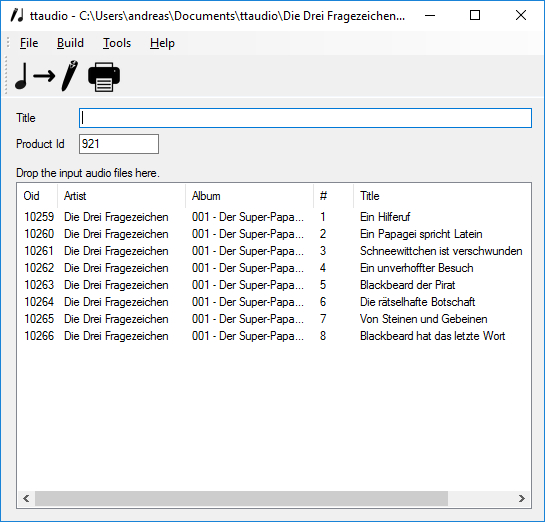Select track Schneewittchen ist verschwunden
The width and height of the screenshot is (545, 522).
[274, 251]
